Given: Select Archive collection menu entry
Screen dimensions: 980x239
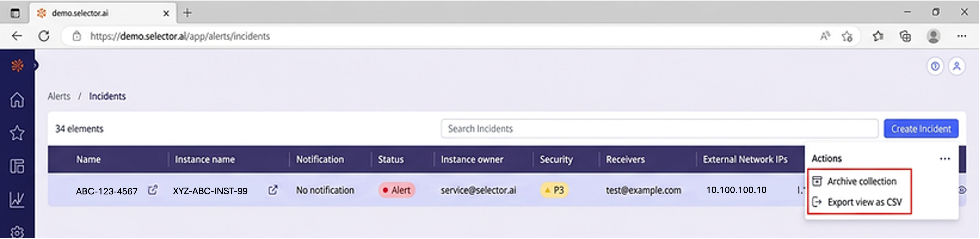Looking at the screenshot, I should (x=854, y=181).
